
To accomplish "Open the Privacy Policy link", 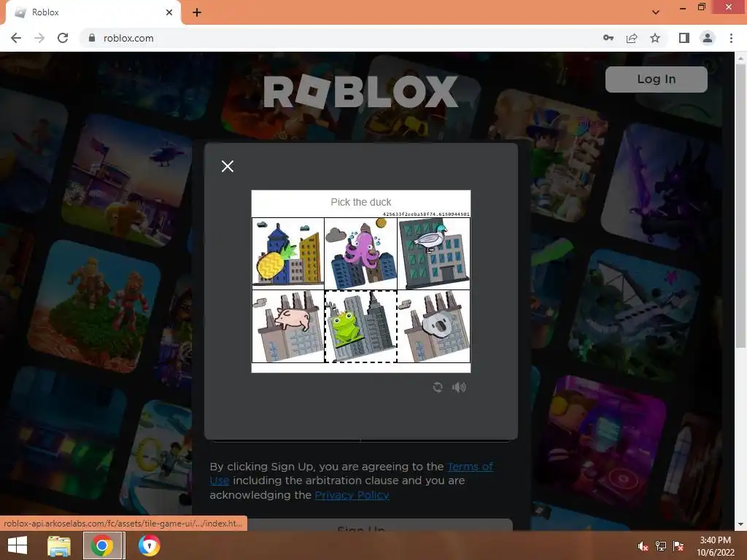I will pyautogui.click(x=352, y=495).
